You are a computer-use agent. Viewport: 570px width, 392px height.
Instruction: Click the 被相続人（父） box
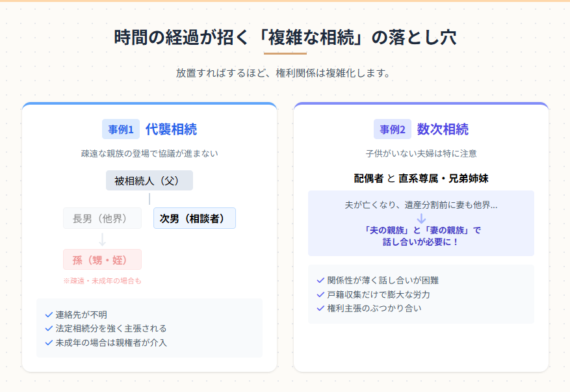(149, 181)
